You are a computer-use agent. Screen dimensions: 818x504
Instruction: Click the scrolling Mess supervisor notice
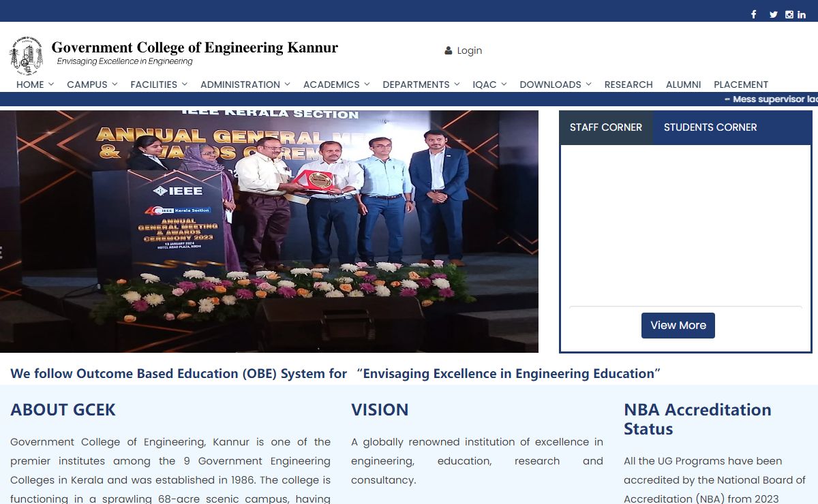771,99
